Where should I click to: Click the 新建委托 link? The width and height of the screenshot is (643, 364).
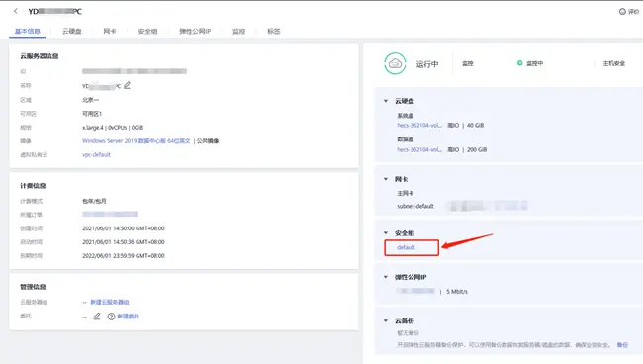(x=128, y=317)
